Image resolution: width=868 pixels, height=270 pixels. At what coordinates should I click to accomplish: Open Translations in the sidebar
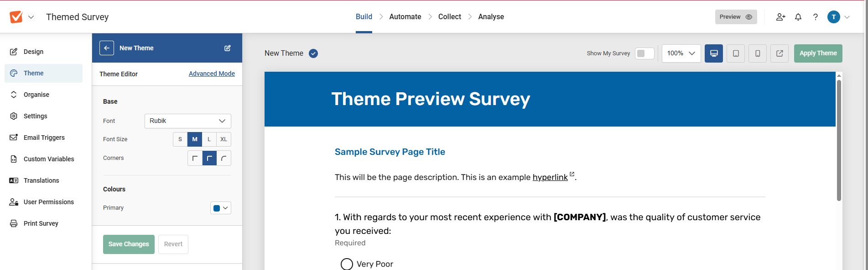click(41, 180)
